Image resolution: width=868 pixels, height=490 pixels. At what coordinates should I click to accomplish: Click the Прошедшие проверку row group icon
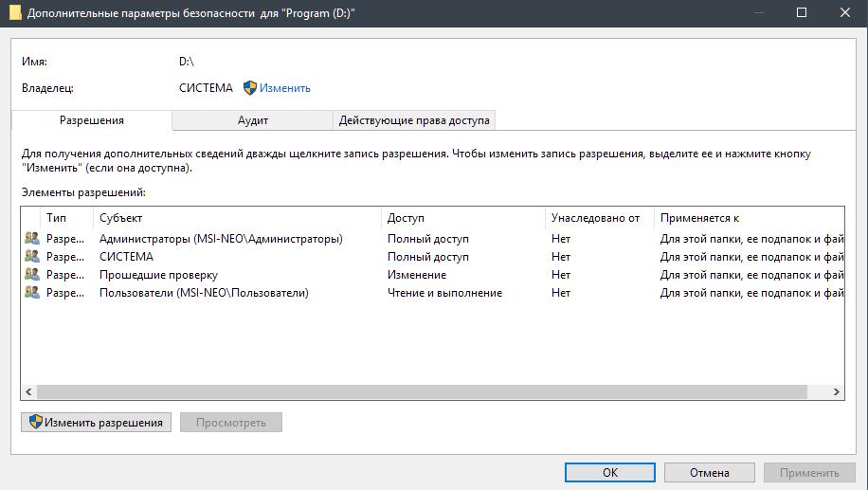(32, 275)
